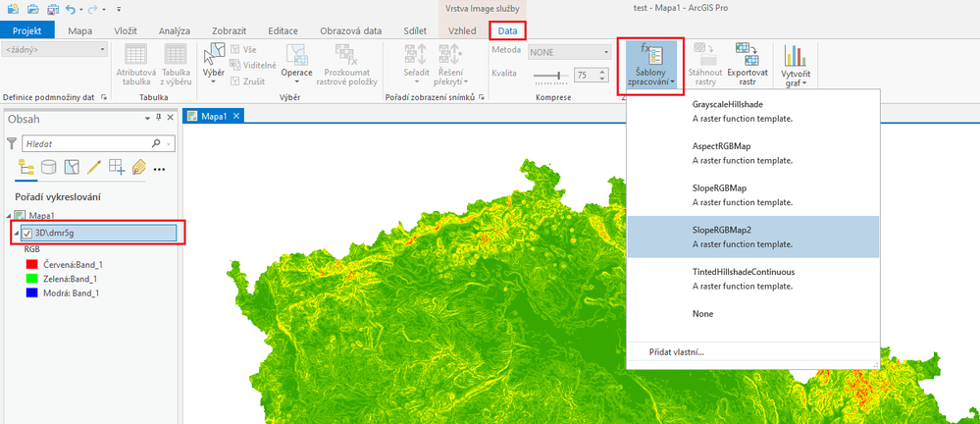The width and height of the screenshot is (980, 424).
Task: Select SlopeRGBMap2 raster function template
Action: pyautogui.click(x=753, y=237)
